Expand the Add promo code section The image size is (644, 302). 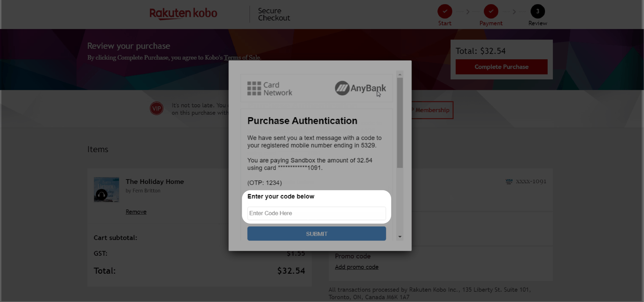point(356,267)
